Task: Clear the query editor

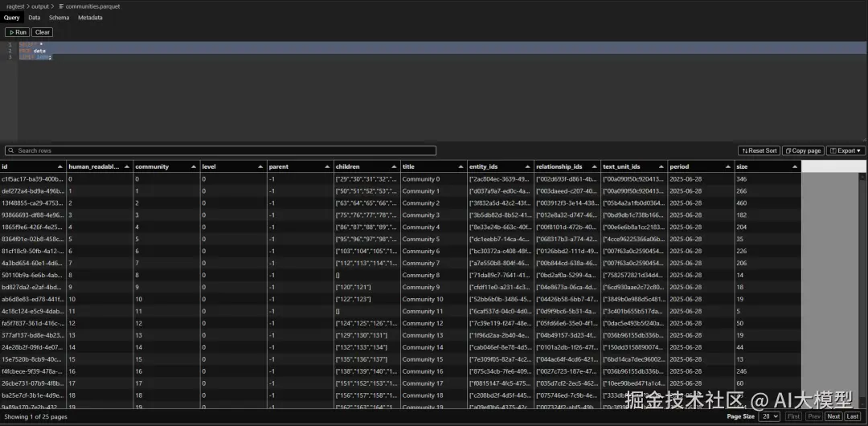Action: [x=43, y=32]
